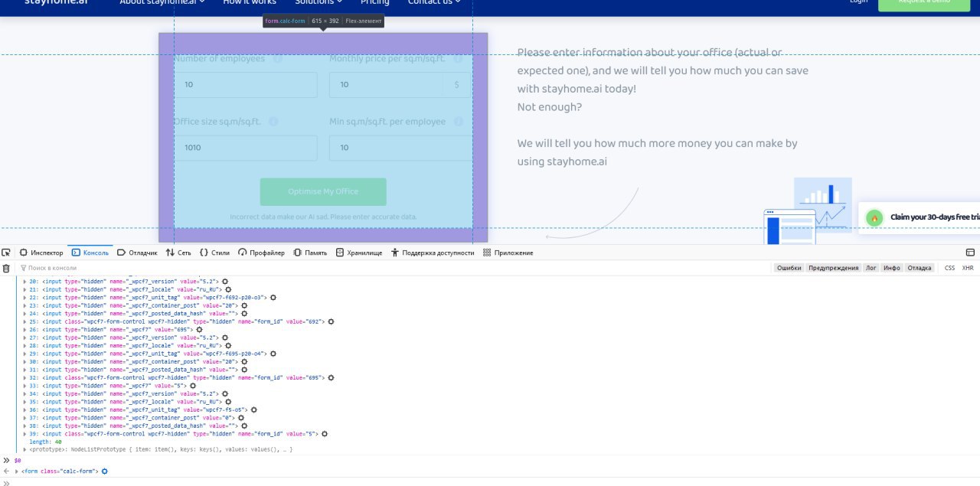This screenshot has width=980, height=486.
Task: Open the DevTools dock options icon at far right
Action: [970, 253]
